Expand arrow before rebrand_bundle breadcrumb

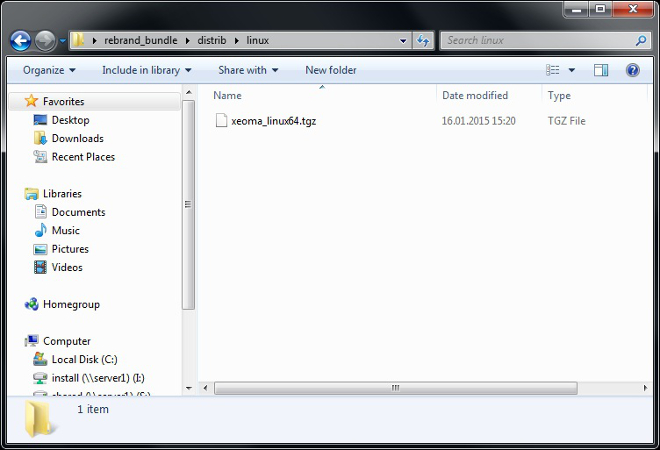pos(94,41)
